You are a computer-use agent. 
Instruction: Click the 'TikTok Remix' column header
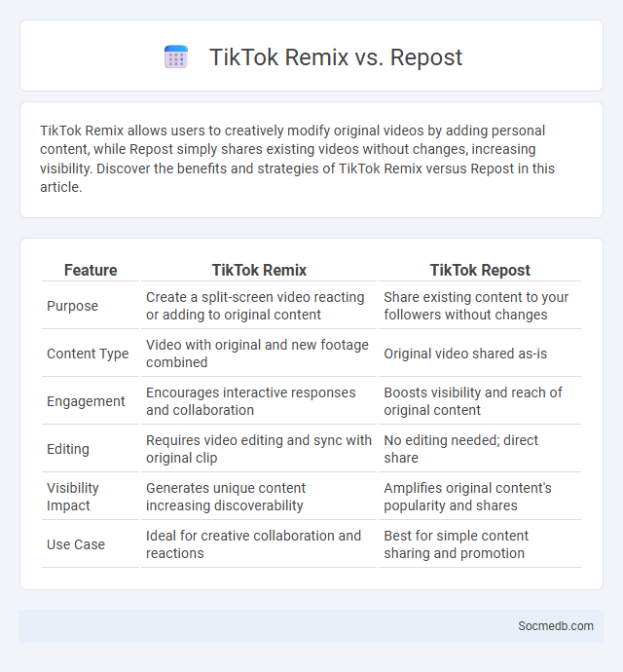coord(259,270)
